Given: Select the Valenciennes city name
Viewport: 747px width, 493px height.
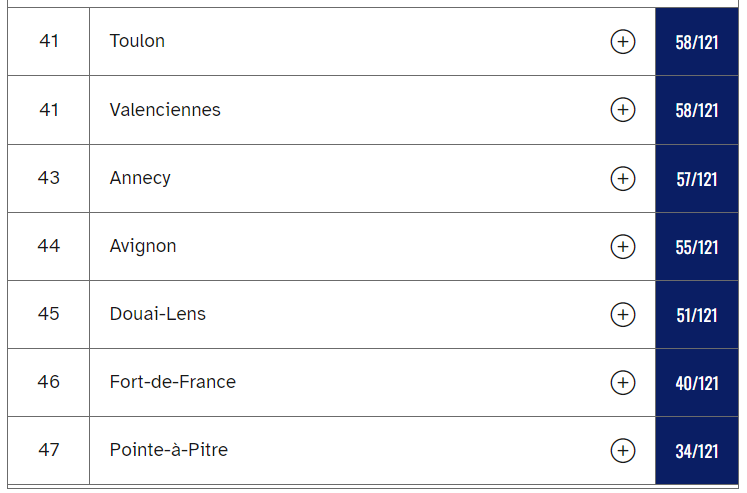Looking at the screenshot, I should tap(165, 110).
